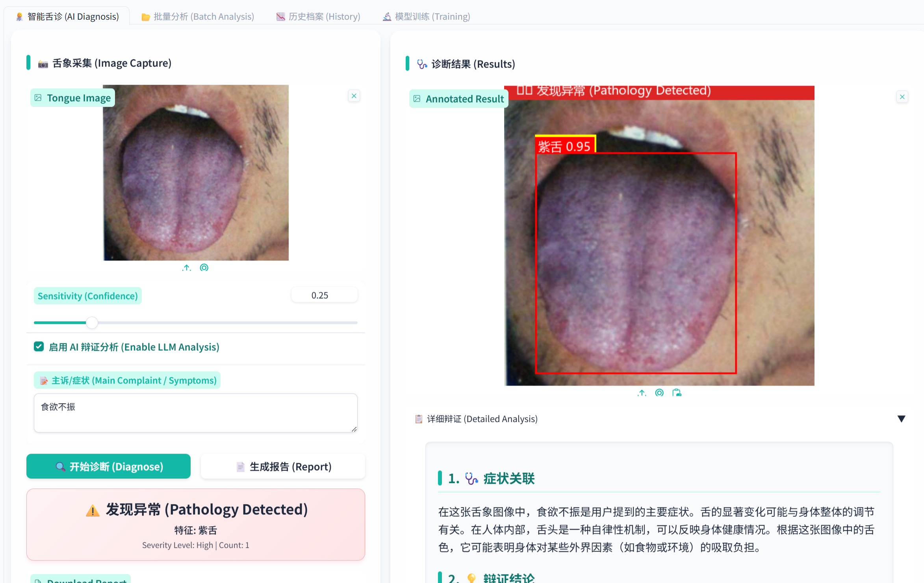Click inside the Main Complaint symptoms field
The height and width of the screenshot is (583, 924).
[195, 413]
